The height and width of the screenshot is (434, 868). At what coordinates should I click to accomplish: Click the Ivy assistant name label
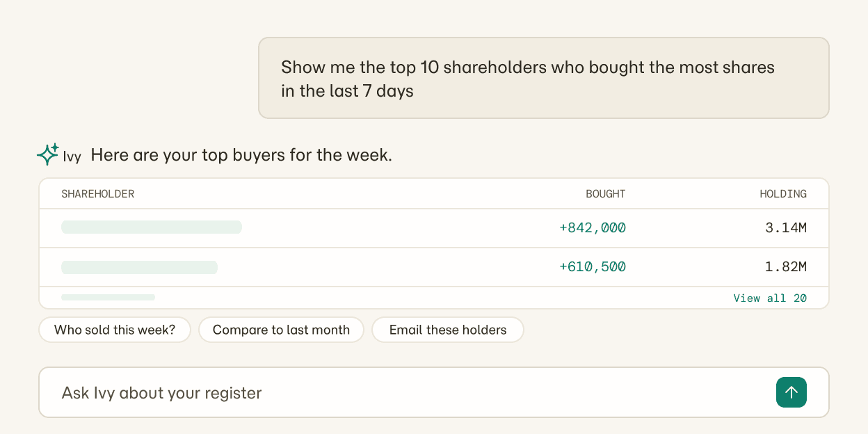[72, 156]
